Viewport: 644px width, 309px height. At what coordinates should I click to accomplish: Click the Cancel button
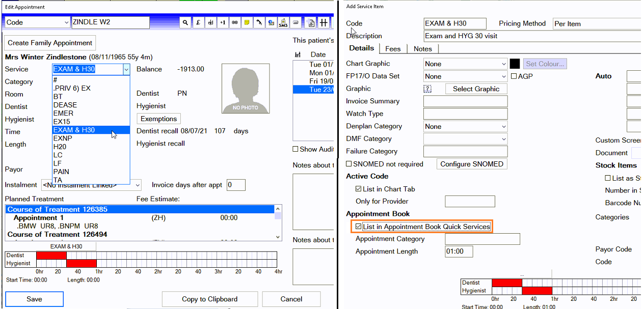pos(291,299)
